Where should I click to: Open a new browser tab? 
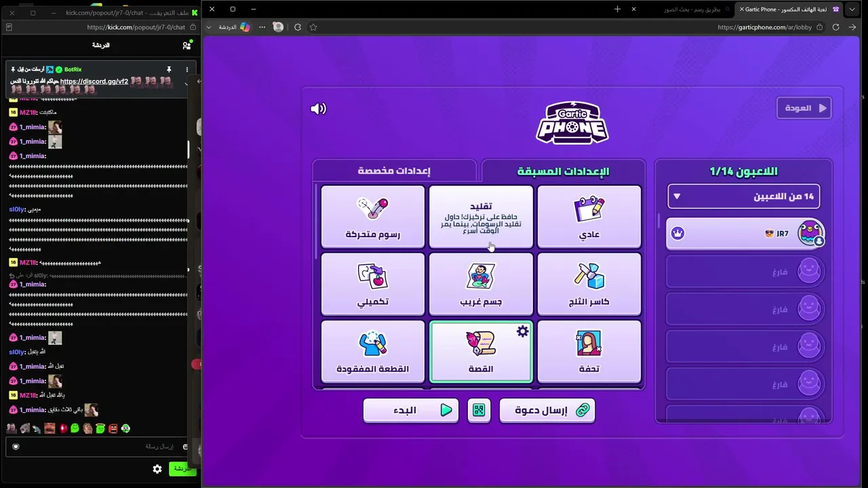point(617,9)
